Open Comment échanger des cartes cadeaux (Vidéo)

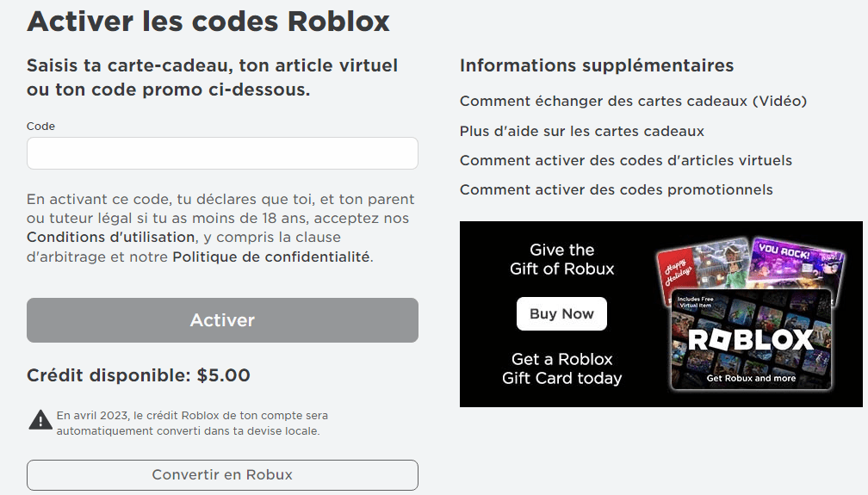[633, 102]
